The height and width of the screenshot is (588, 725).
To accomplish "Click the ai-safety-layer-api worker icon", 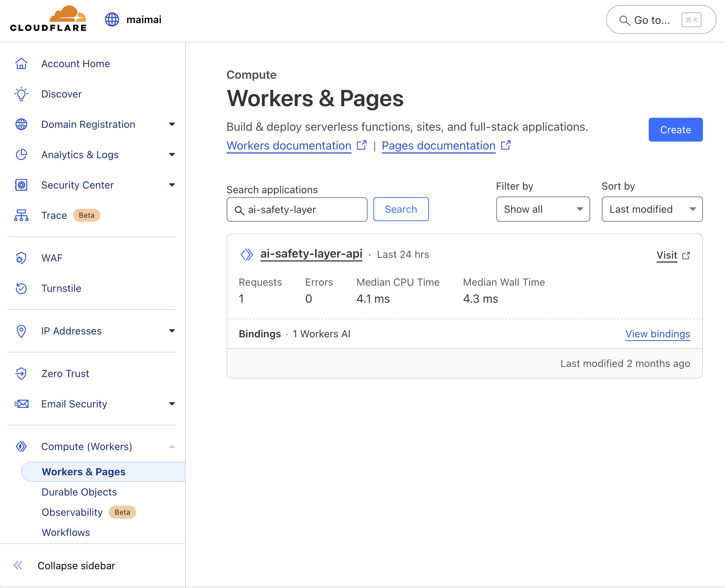I will 247,254.
